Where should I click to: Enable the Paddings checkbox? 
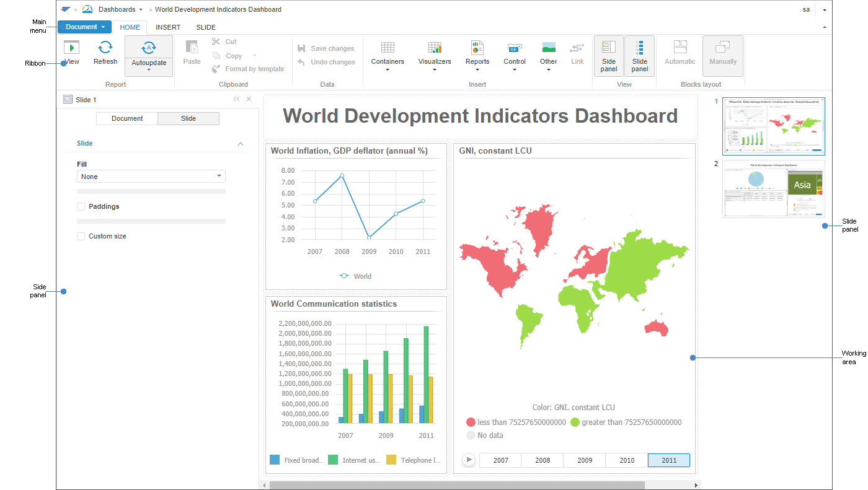tap(81, 206)
